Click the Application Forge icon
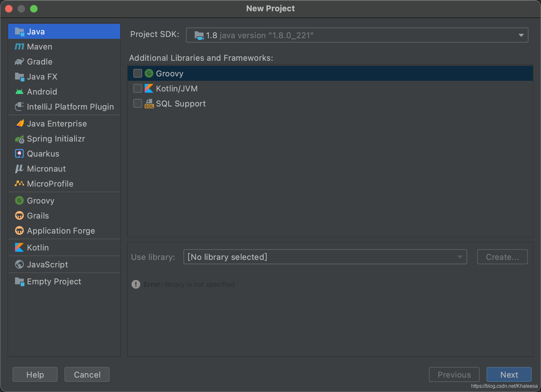Viewport: 541px width, 392px height. point(19,231)
